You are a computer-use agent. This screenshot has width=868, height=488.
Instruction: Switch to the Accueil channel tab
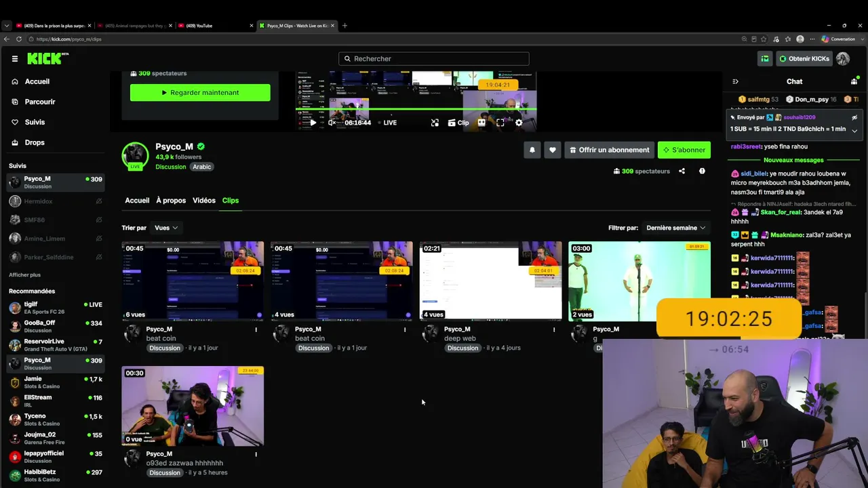tap(137, 201)
